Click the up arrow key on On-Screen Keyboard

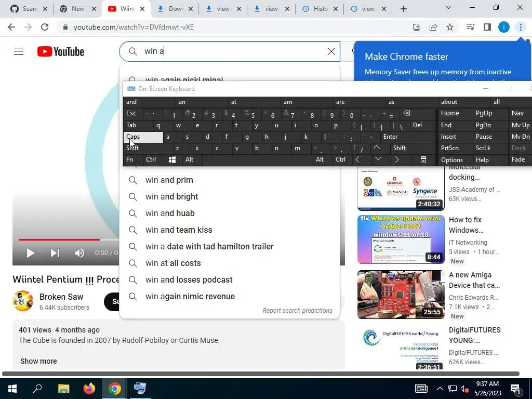377,148
